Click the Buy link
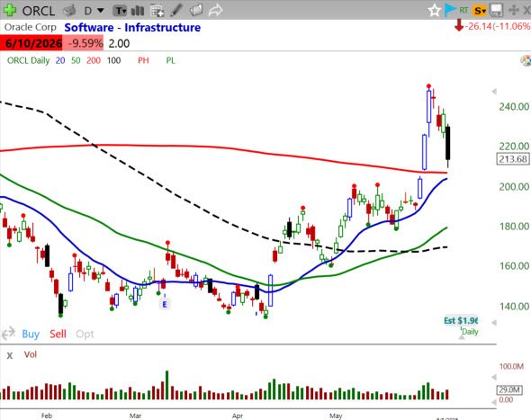This screenshot has height=420, width=531. [31, 334]
